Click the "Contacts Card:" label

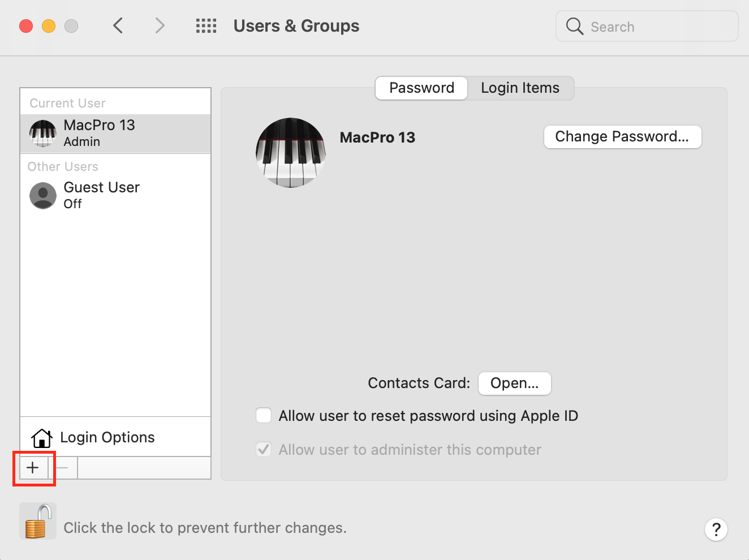pos(419,384)
